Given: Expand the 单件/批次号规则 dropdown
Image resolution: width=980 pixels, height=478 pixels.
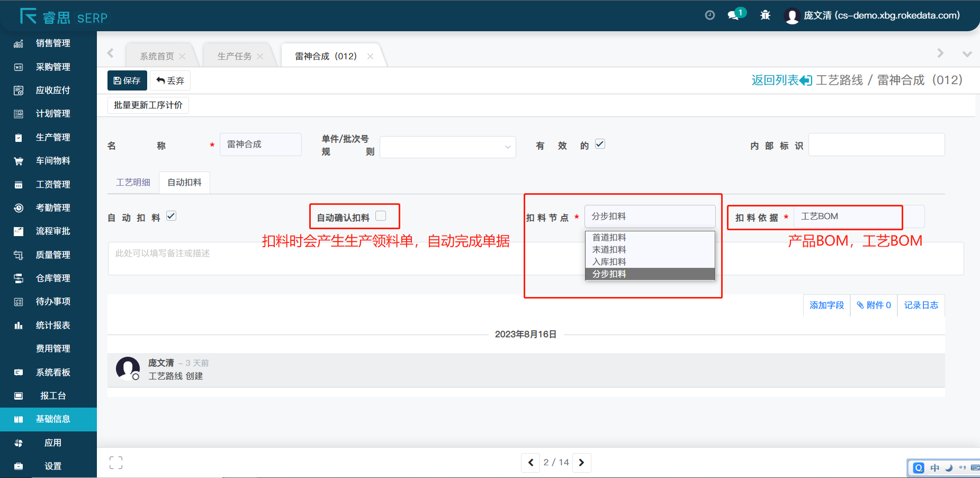Looking at the screenshot, I should pyautogui.click(x=447, y=147).
